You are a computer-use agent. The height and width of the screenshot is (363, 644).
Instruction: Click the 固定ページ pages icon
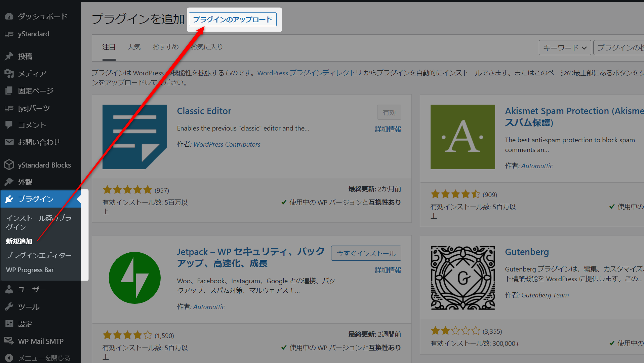pyautogui.click(x=9, y=90)
